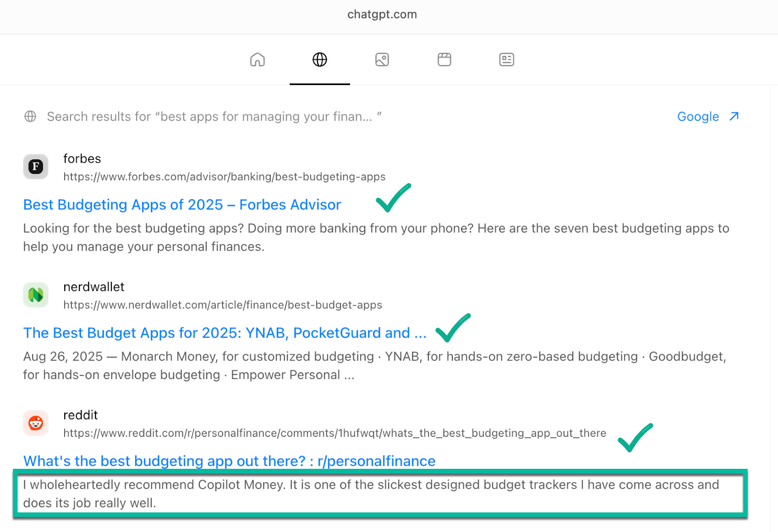The width and height of the screenshot is (778, 532).
Task: Click the Forbes favicon
Action: pyautogui.click(x=35, y=167)
